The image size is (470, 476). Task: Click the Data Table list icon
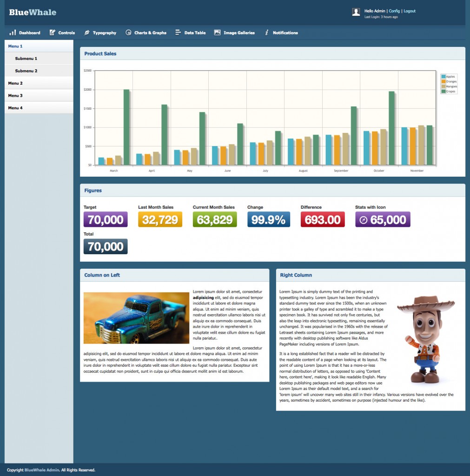pos(178,33)
